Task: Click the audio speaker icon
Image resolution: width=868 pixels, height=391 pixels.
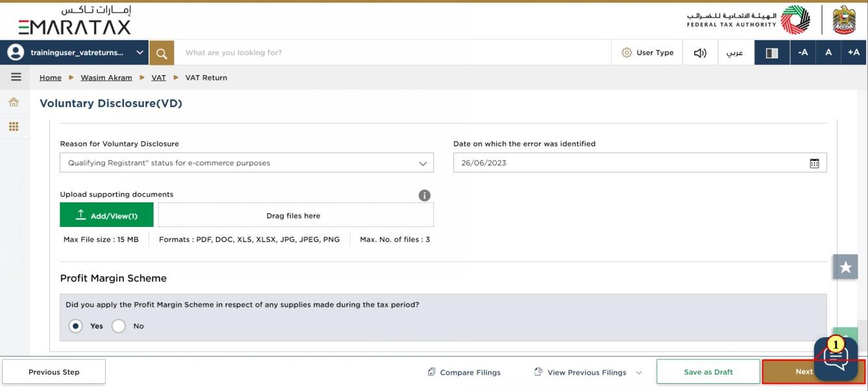Action: [700, 53]
